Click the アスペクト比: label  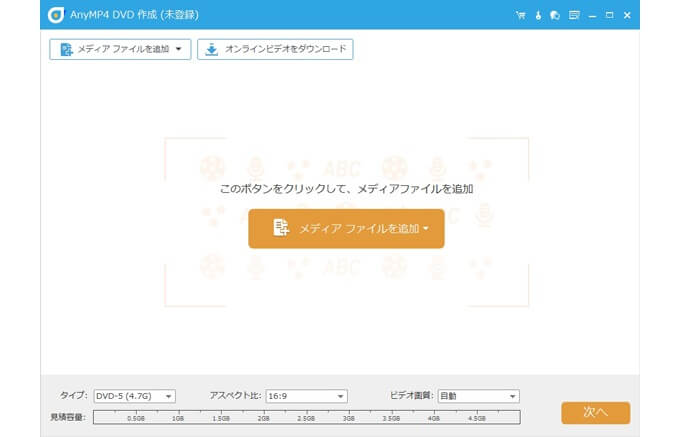click(235, 395)
